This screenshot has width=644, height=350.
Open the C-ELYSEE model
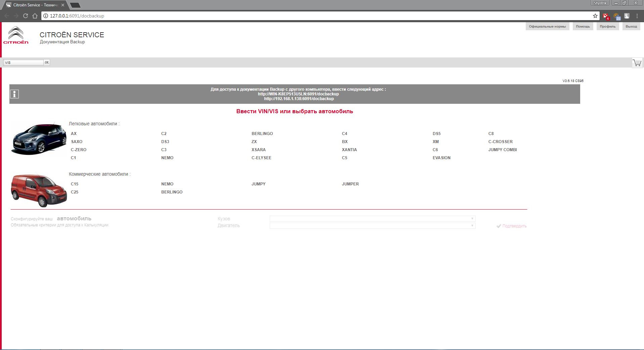click(261, 158)
